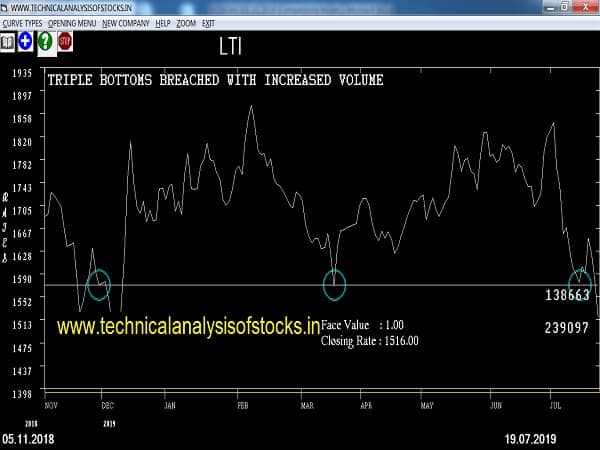Viewport: 600px width, 450px height.
Task: Choose Exit in the menu bar
Action: coord(208,22)
